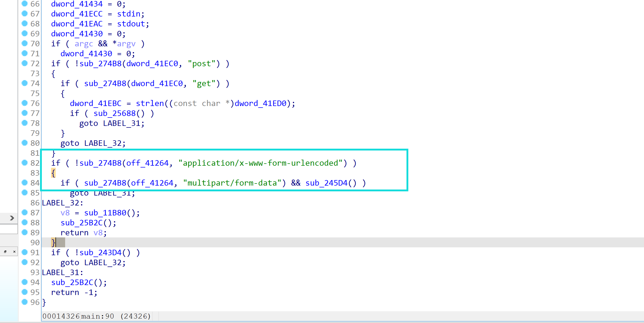The image size is (644, 323).
Task: Toggle breakpoint dot on line 95
Action: point(25,292)
